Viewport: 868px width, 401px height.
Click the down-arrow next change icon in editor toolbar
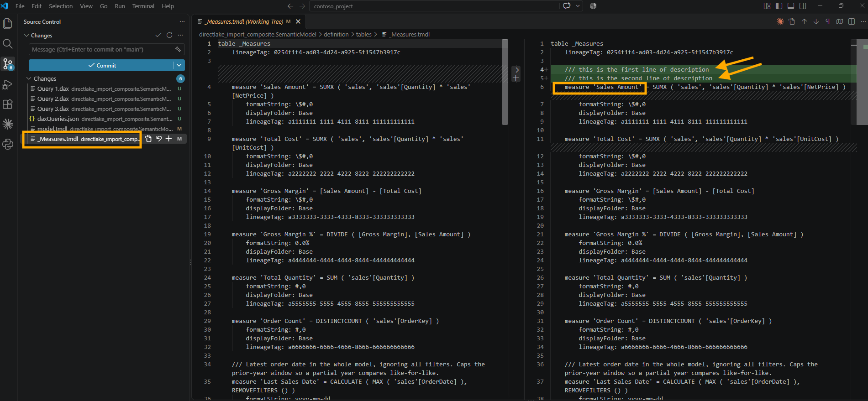coord(816,21)
